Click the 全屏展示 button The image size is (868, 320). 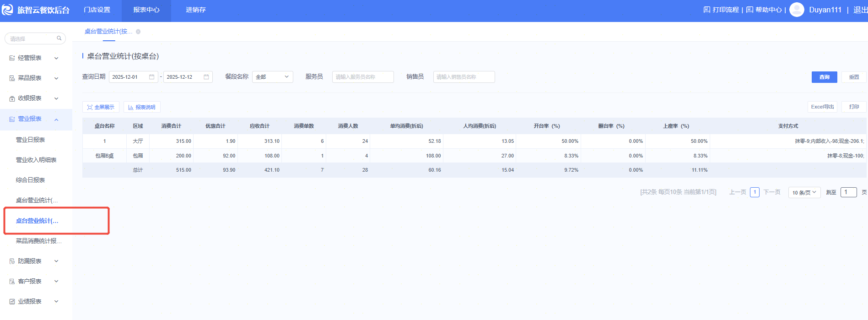pyautogui.click(x=101, y=107)
